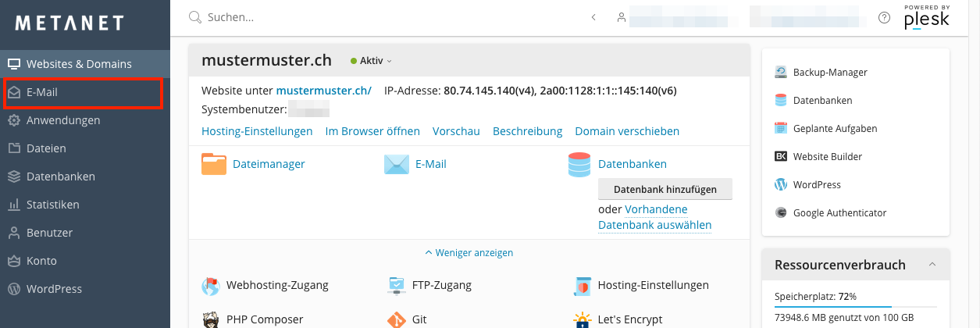980x328 pixels.
Task: Open the Git icon
Action: tap(397, 319)
